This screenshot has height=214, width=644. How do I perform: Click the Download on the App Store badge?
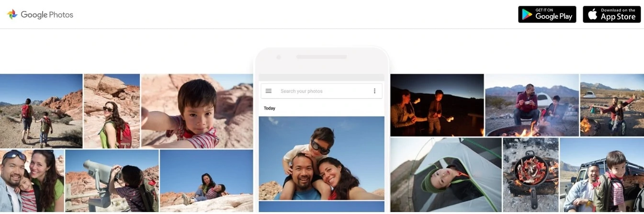coord(611,14)
